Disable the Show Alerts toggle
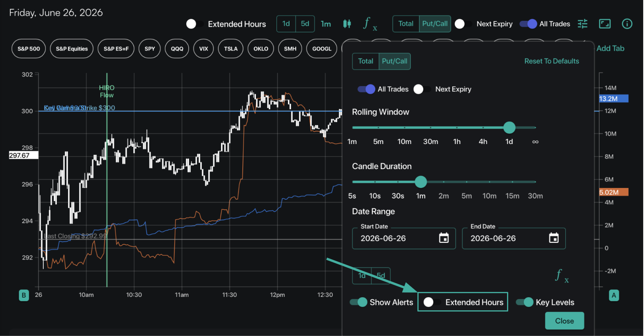The width and height of the screenshot is (644, 336). pyautogui.click(x=358, y=302)
